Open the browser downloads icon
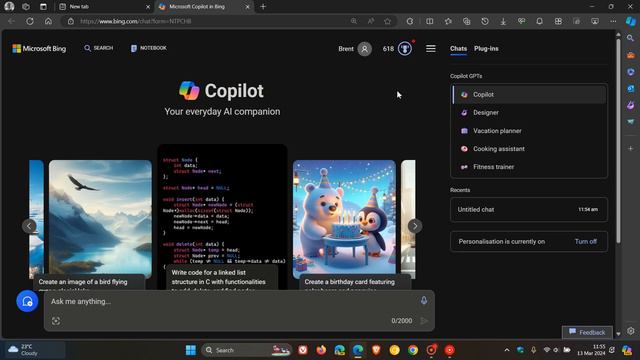The image size is (640, 360). coord(503,21)
